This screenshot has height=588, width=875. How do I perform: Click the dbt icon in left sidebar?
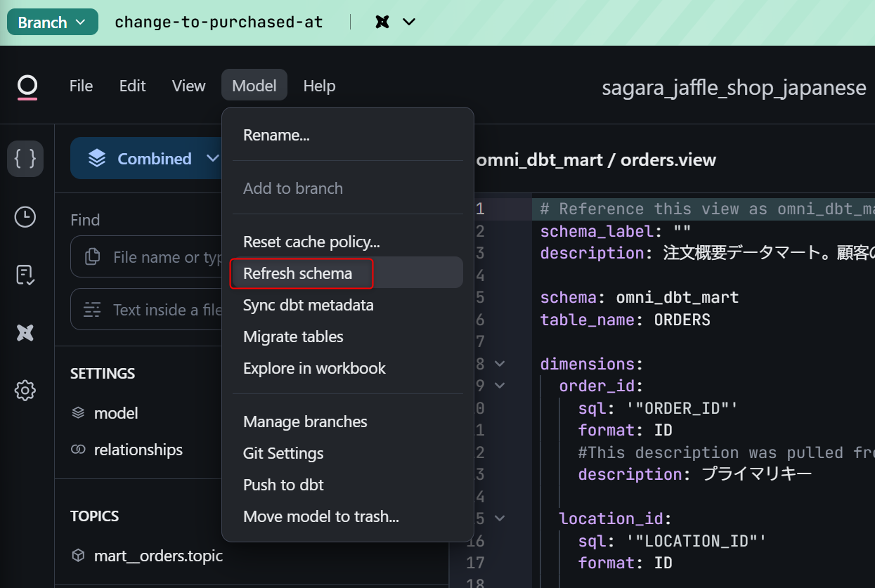pos(25,333)
